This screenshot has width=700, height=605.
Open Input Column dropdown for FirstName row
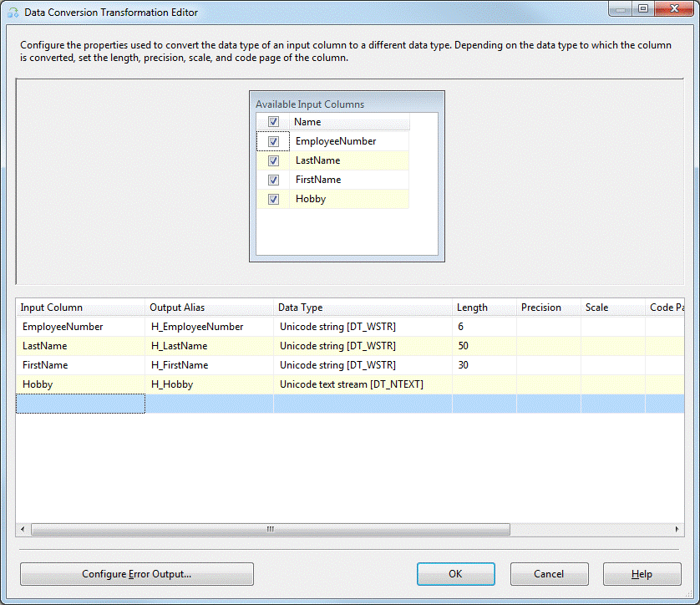pyautogui.click(x=80, y=365)
